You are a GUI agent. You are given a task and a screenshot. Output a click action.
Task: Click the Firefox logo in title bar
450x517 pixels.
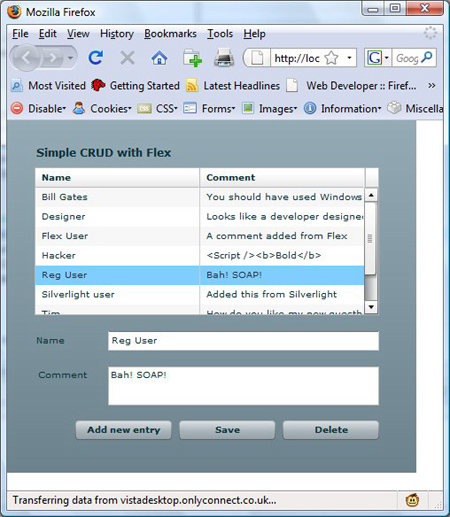coord(14,12)
